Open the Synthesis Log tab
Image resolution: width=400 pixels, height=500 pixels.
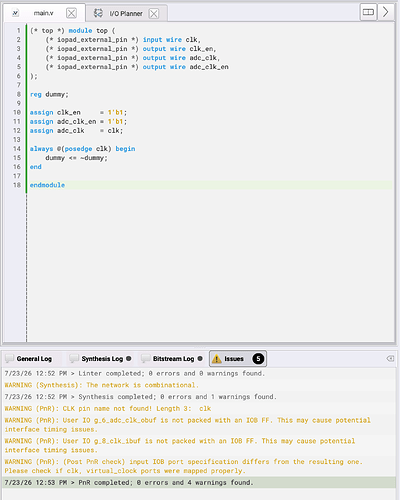pos(102,359)
